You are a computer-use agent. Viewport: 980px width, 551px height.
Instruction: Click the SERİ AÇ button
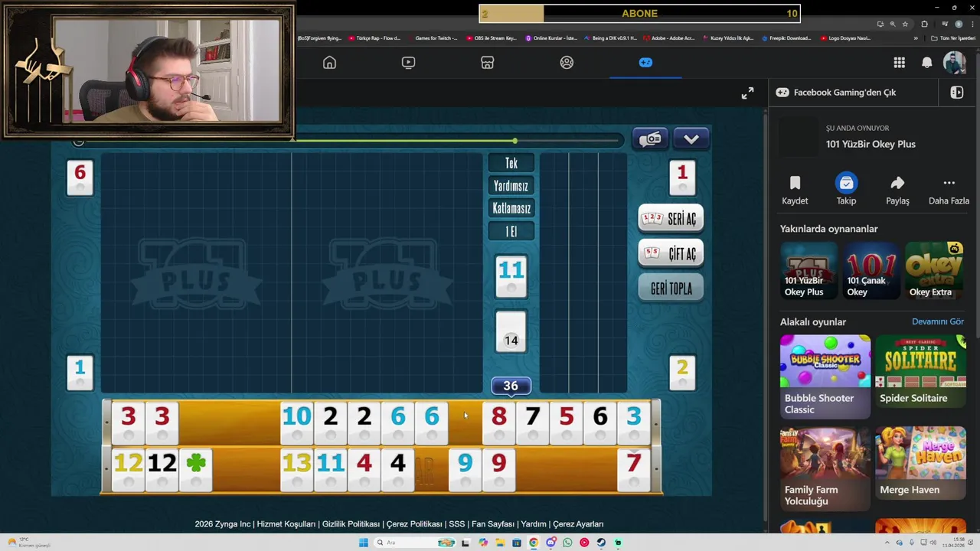(x=671, y=219)
